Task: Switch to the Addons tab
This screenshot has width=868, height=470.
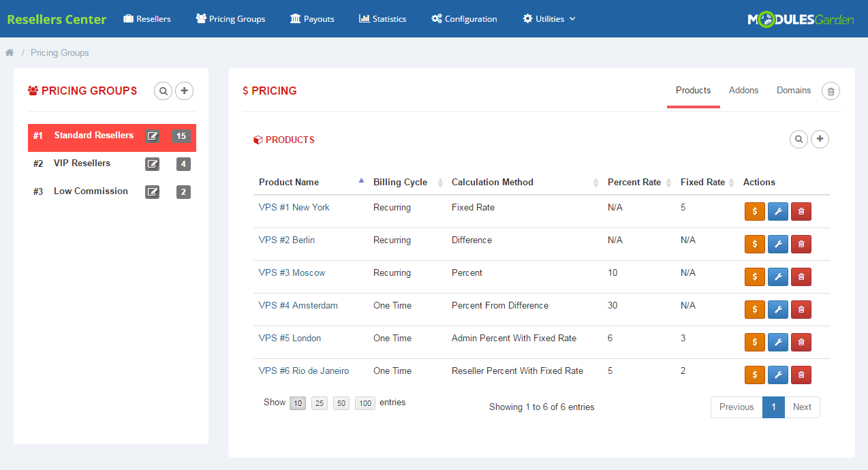Action: coord(743,90)
